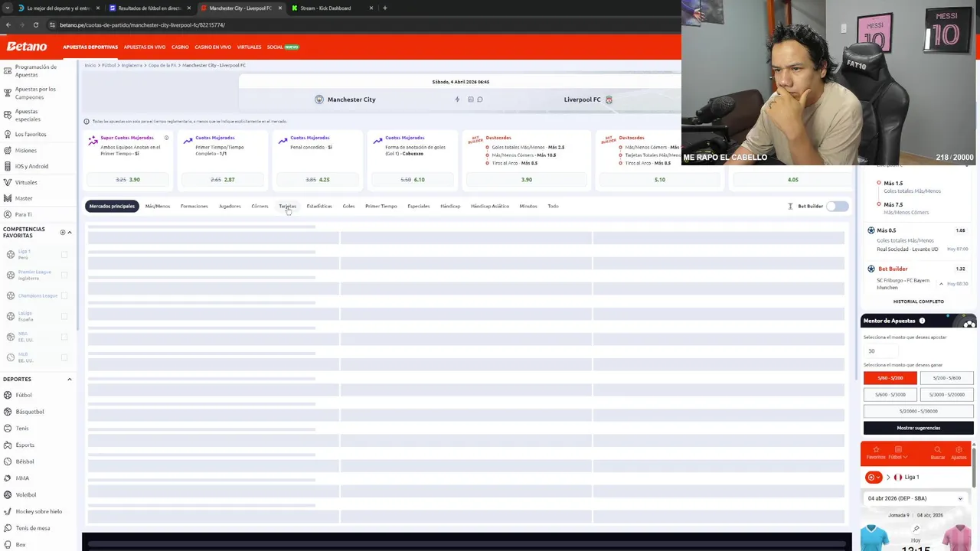Click the Betano logo
This screenshot has height=551, width=980.
(27, 47)
